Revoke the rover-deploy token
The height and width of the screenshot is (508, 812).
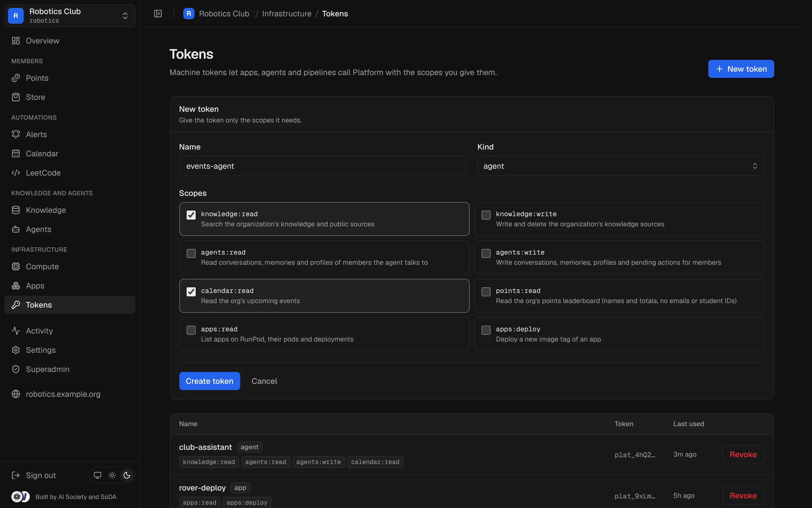click(x=743, y=496)
